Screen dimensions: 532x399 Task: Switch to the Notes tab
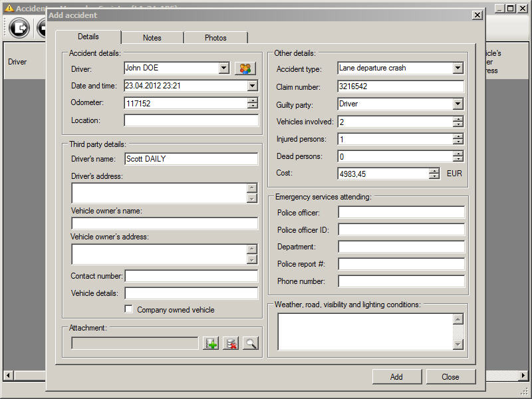pos(152,38)
